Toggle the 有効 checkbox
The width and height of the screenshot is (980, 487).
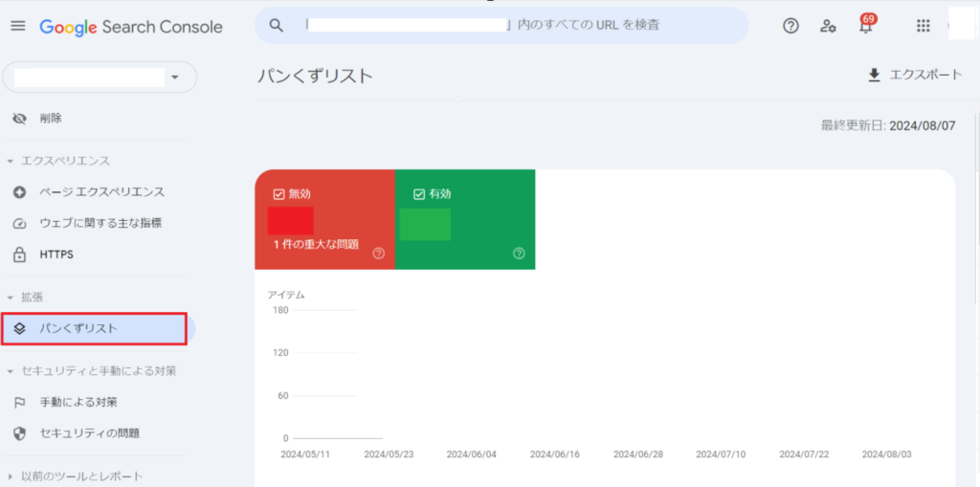tap(419, 194)
